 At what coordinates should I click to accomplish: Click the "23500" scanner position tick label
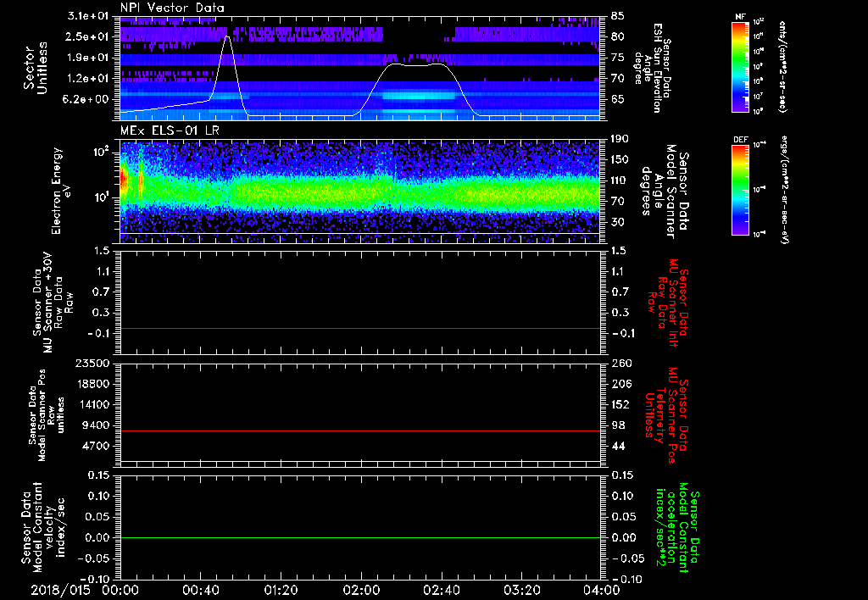tap(92, 363)
